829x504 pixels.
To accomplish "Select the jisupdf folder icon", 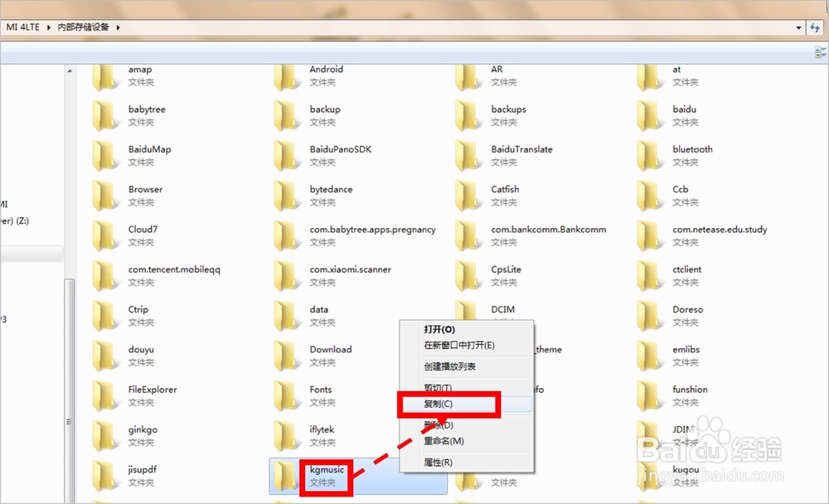I will 104,476.
